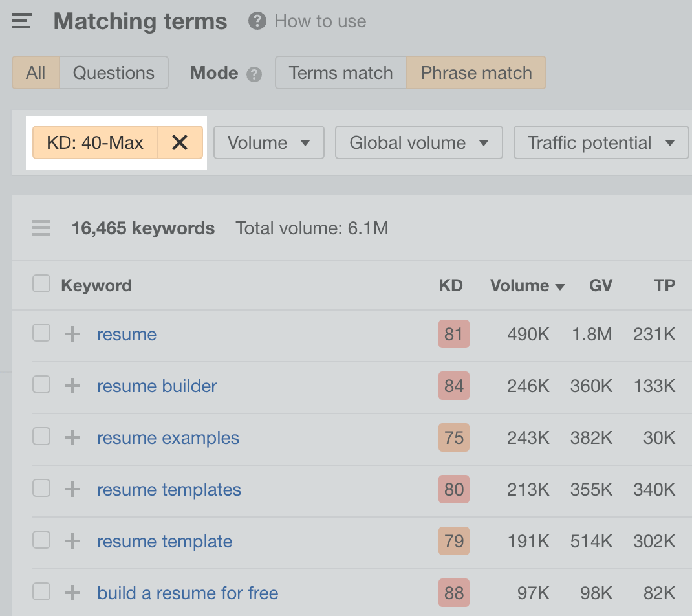Switch to the Questions tab

[114, 72]
